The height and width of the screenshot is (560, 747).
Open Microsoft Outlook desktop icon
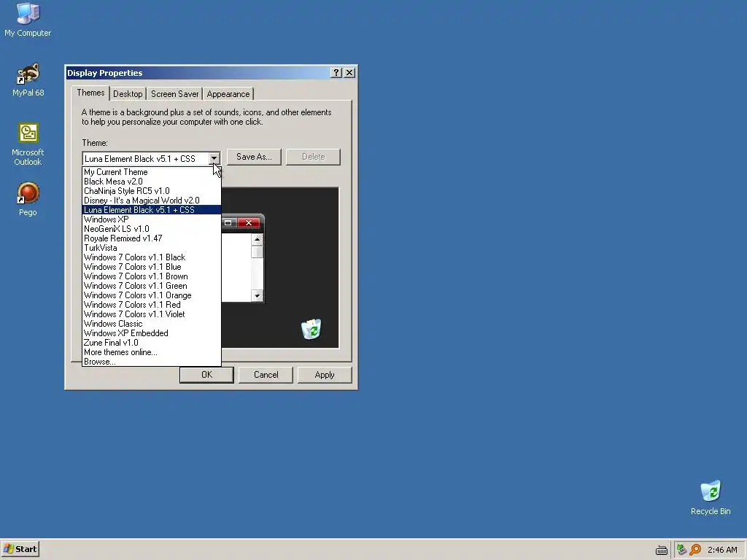coord(28,144)
